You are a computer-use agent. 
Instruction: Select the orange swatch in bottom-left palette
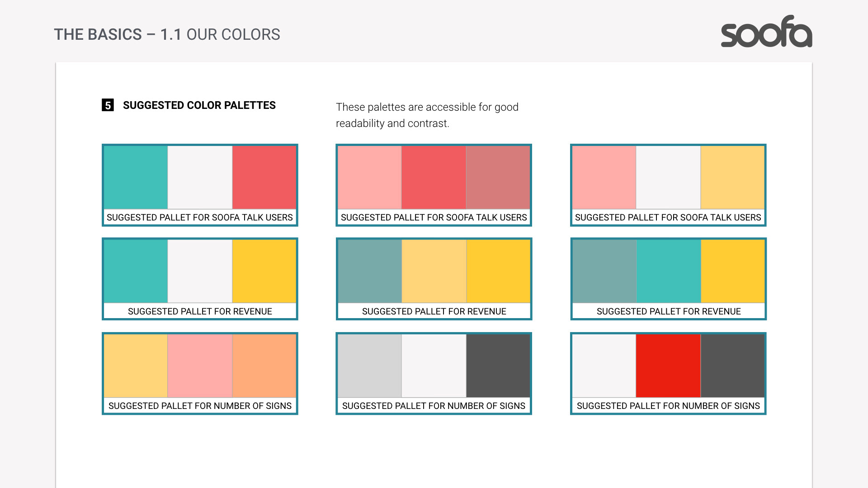pyautogui.click(x=264, y=366)
